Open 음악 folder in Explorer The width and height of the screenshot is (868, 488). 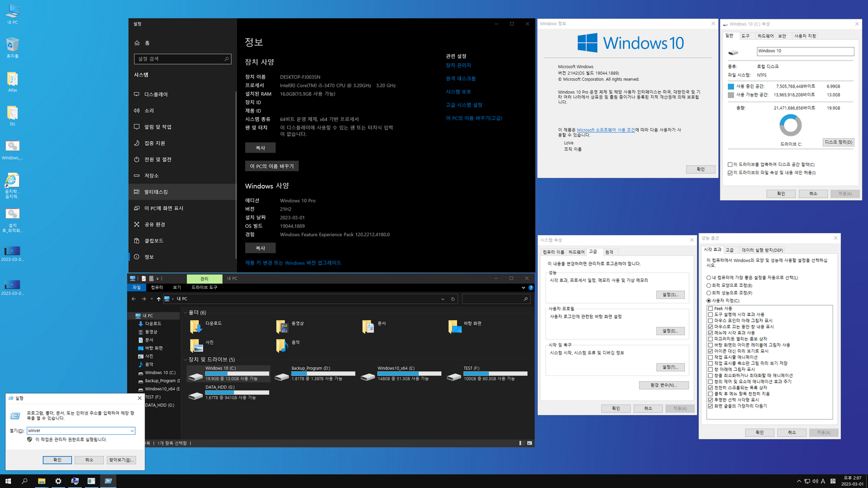tap(288, 345)
